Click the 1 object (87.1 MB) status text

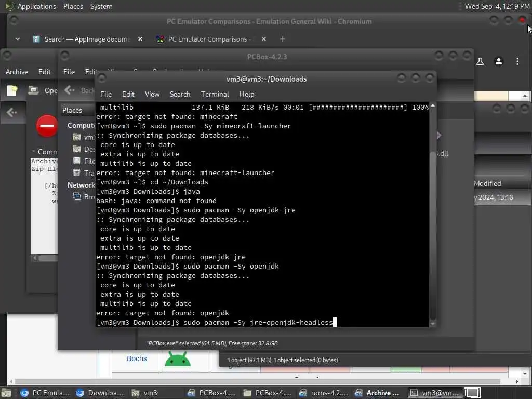(x=282, y=360)
